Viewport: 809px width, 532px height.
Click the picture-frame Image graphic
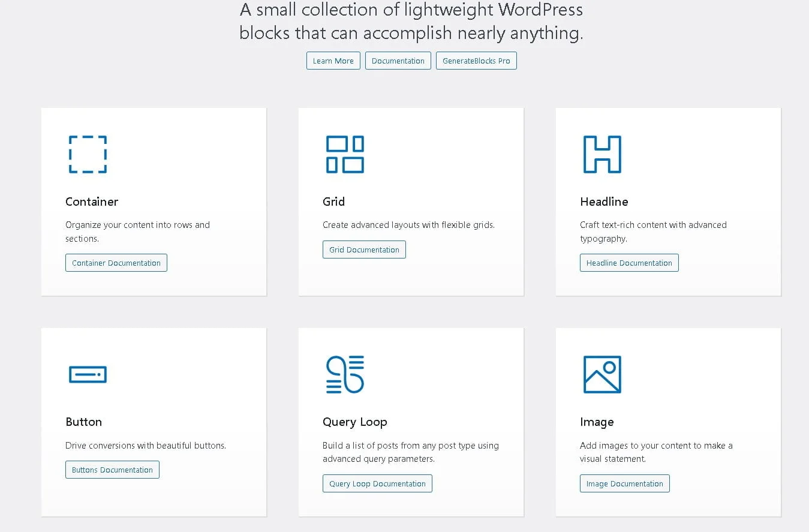(x=602, y=374)
